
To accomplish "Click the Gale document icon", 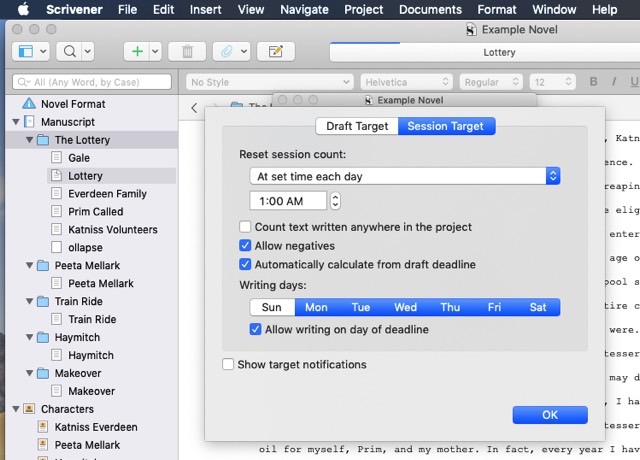I will pyautogui.click(x=56, y=158).
